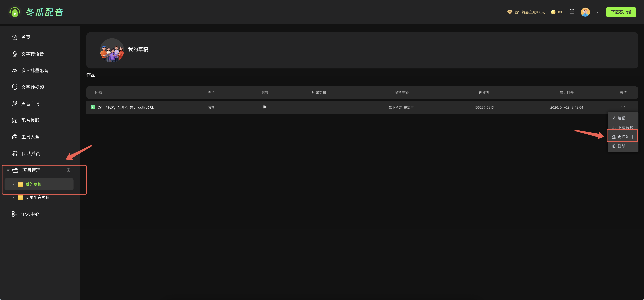Screen dimensions: 644x300
Task: Open the user avatar profile
Action: point(585,12)
